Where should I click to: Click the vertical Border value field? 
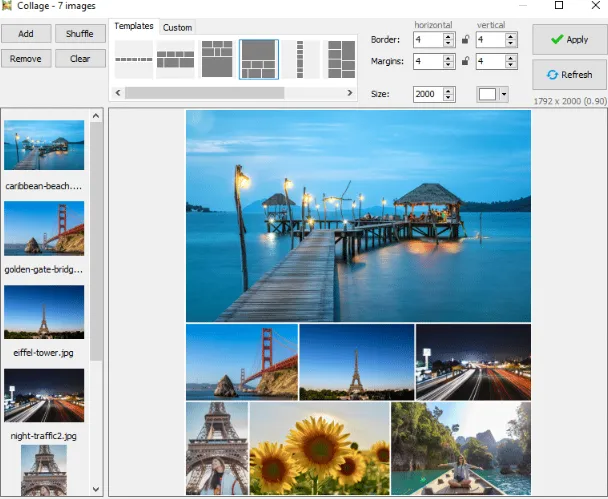[491, 40]
